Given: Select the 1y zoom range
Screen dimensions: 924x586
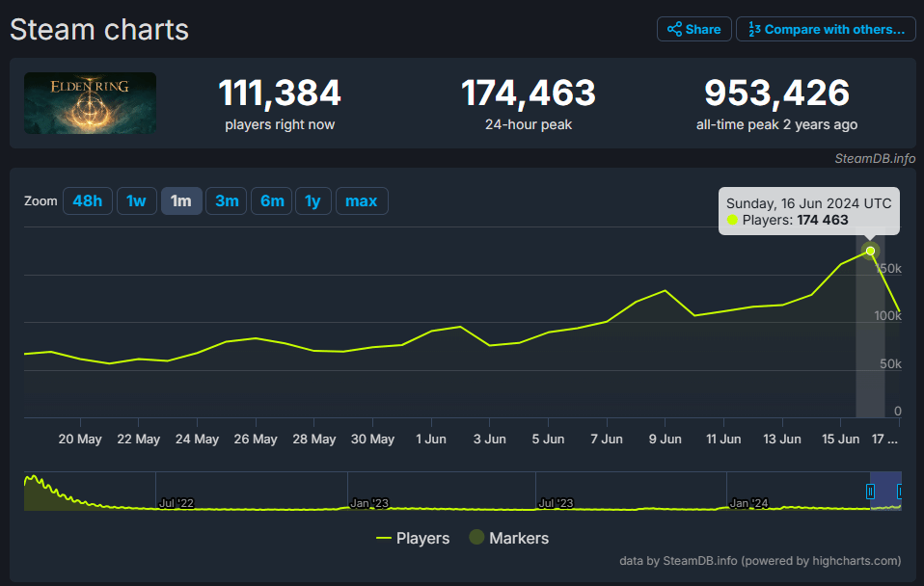Looking at the screenshot, I should tap(313, 200).
